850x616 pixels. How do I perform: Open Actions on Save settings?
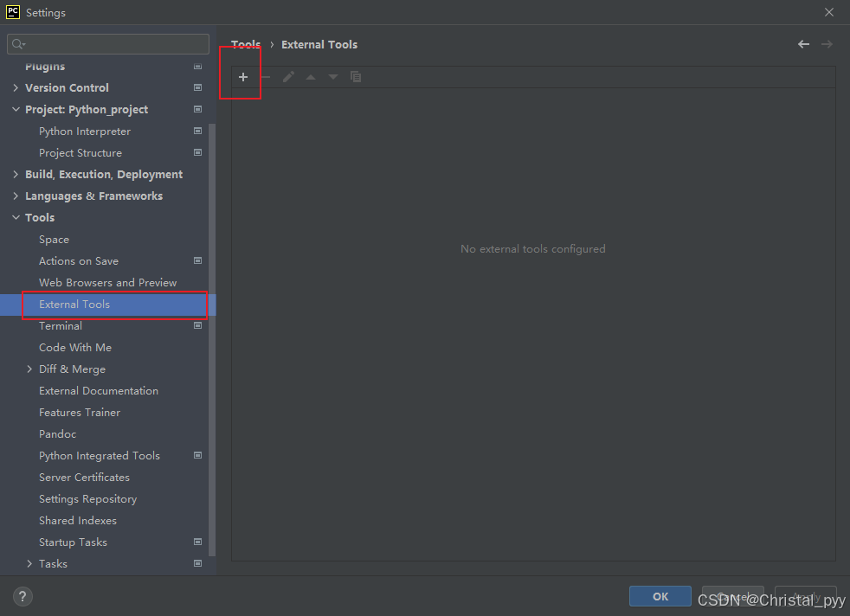tap(79, 260)
